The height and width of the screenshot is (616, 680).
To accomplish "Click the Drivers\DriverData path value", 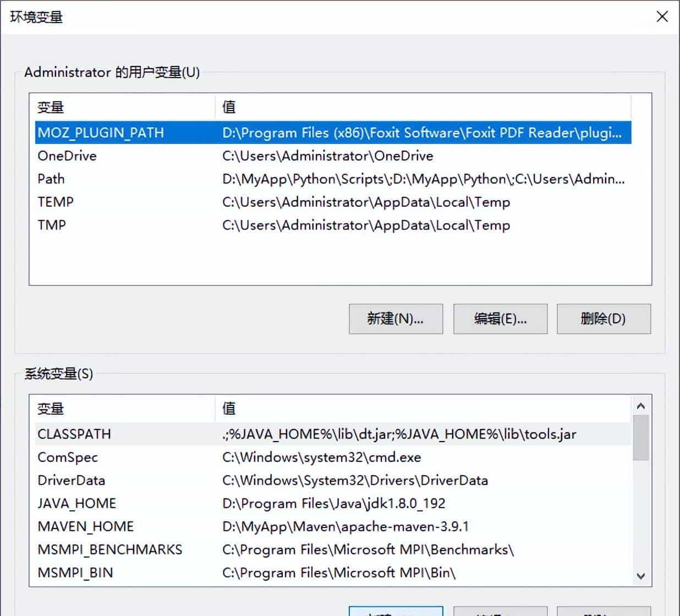I will [x=355, y=480].
